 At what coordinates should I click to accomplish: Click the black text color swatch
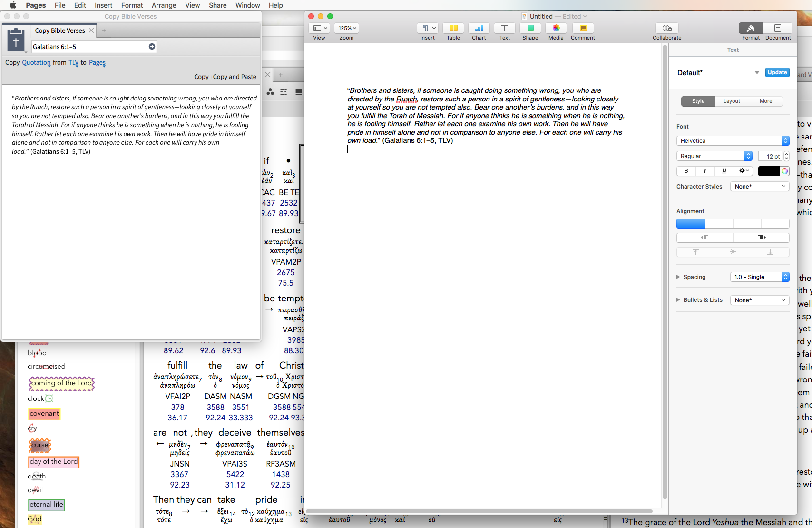pos(769,171)
